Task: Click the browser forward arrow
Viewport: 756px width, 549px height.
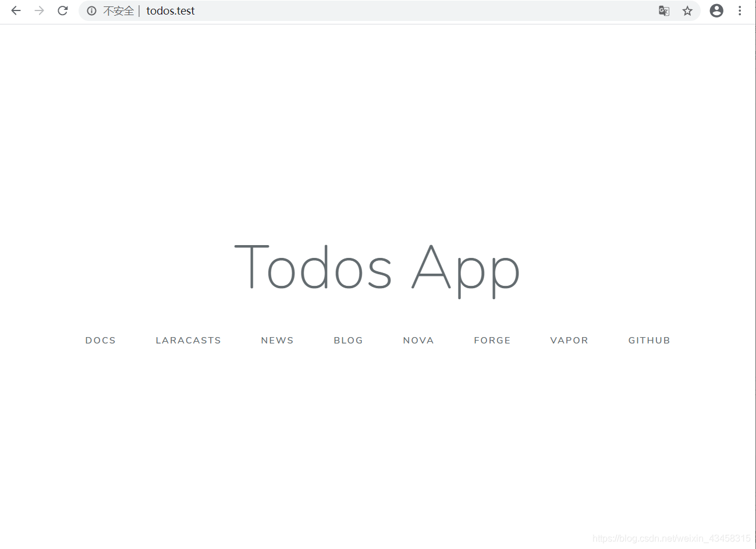Action: coord(39,10)
